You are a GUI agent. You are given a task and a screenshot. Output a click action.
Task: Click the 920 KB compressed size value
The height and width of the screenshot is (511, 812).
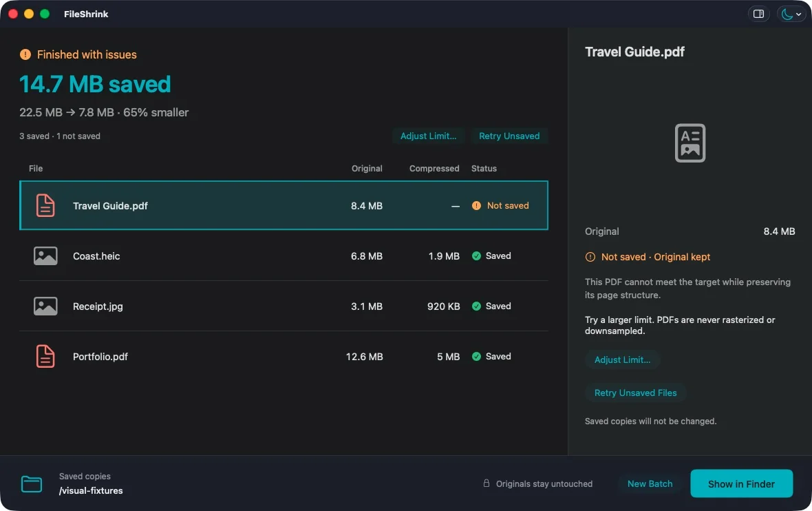443,306
